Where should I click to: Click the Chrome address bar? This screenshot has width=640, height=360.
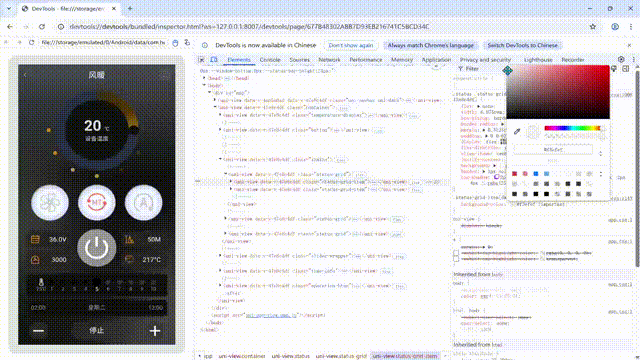(x=322, y=27)
